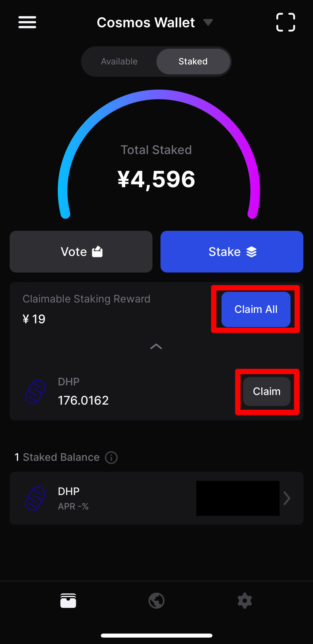Open the wallet tab icon in bottom bar
313x644 pixels.
click(x=68, y=601)
